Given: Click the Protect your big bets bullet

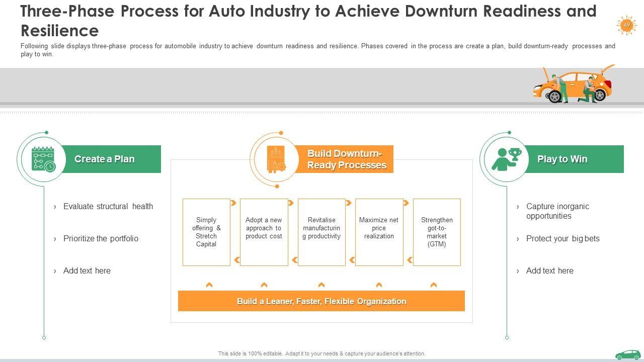Looking at the screenshot, I should [x=562, y=238].
